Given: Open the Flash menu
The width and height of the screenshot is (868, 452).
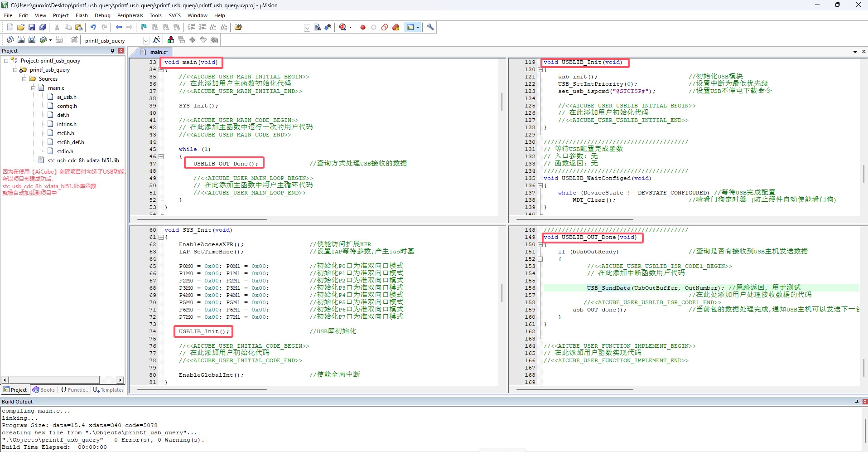Looking at the screenshot, I should coord(82,15).
